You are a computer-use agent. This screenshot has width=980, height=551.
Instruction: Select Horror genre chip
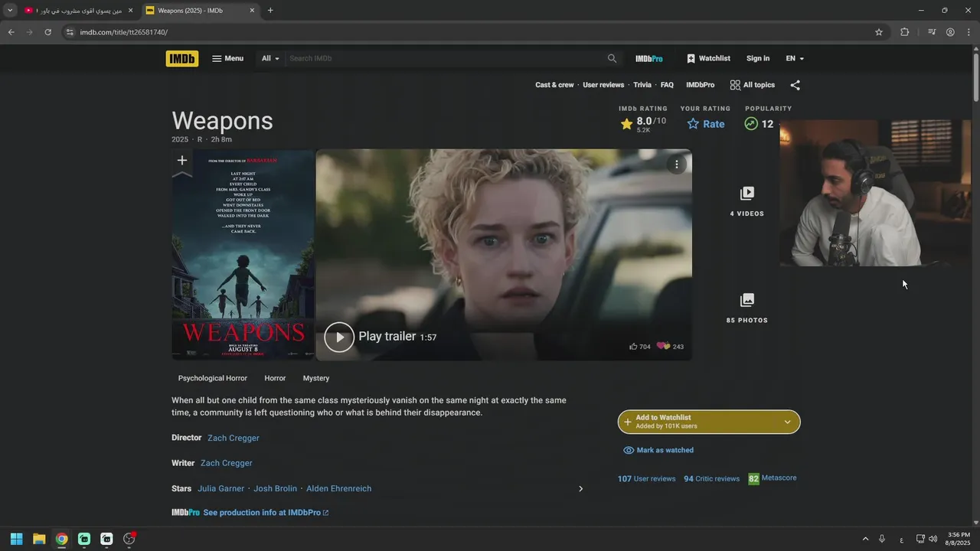[275, 378]
